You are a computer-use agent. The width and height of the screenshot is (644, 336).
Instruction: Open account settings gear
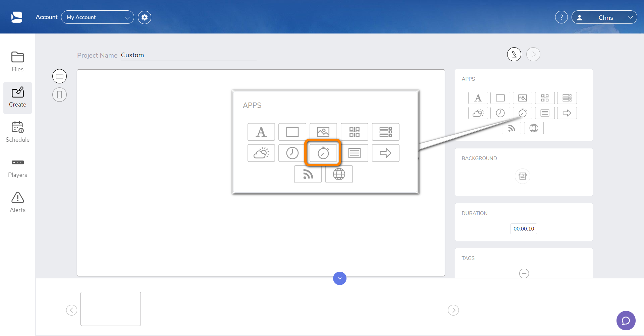pos(145,17)
